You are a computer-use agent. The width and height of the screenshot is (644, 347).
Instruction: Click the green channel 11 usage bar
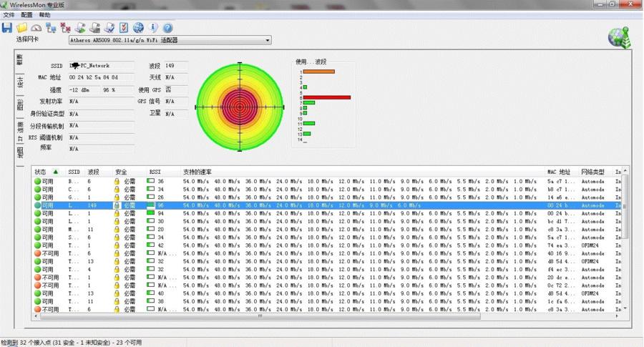(x=309, y=123)
